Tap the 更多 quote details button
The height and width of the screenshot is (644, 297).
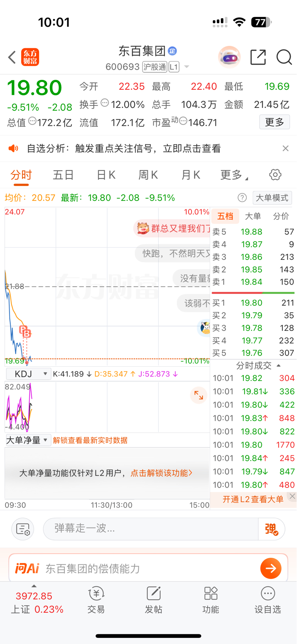[275, 122]
